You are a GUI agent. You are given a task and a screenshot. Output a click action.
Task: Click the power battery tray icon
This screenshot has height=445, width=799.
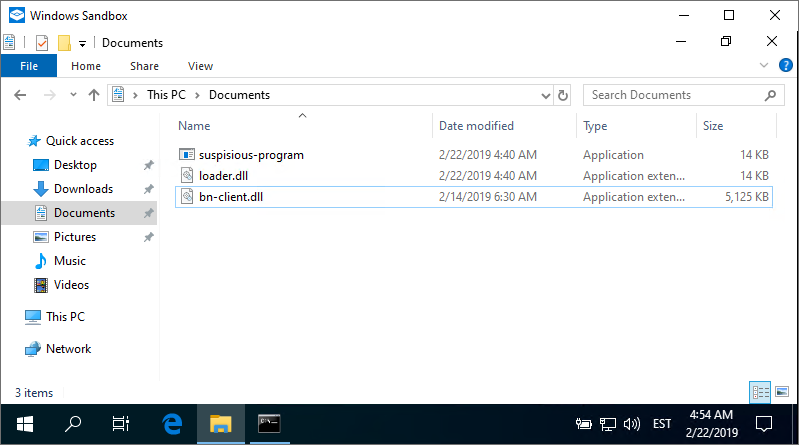click(x=583, y=424)
